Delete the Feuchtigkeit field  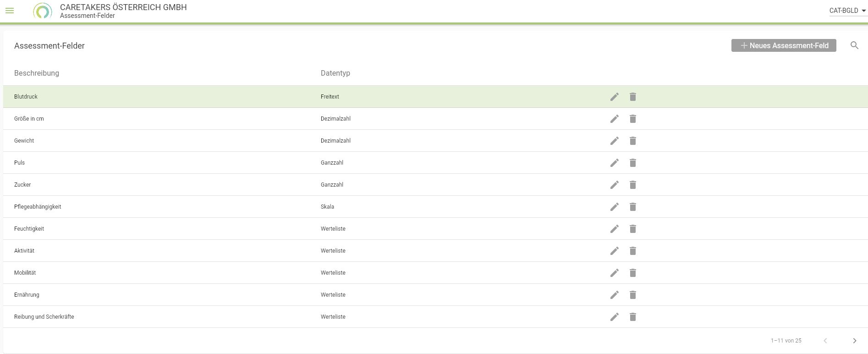pyautogui.click(x=632, y=229)
